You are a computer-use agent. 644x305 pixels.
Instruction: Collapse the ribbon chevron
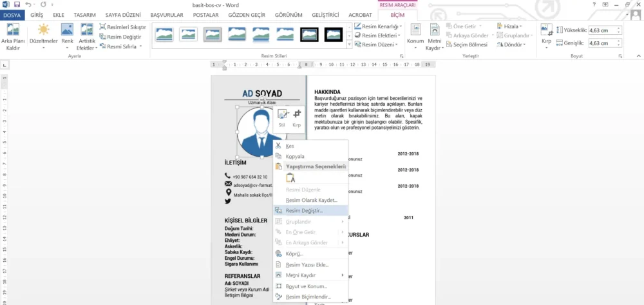click(x=639, y=56)
